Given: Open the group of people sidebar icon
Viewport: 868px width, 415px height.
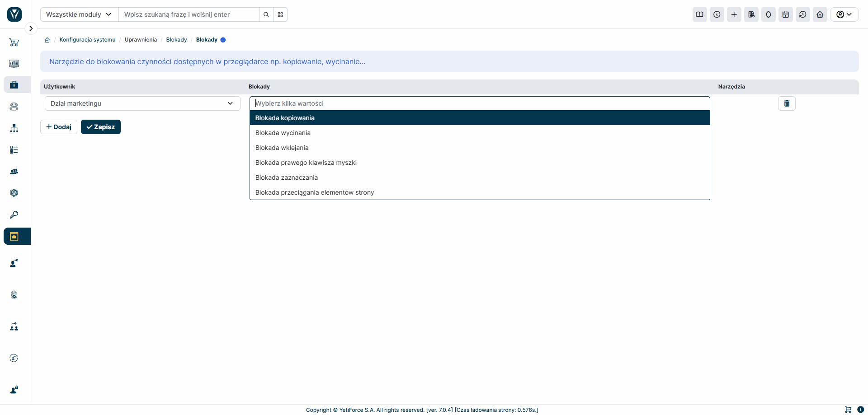Looking at the screenshot, I should (14, 172).
